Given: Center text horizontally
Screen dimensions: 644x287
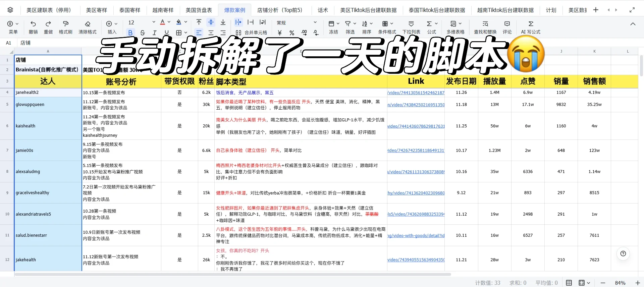Looking at the screenshot, I should [x=211, y=33].
